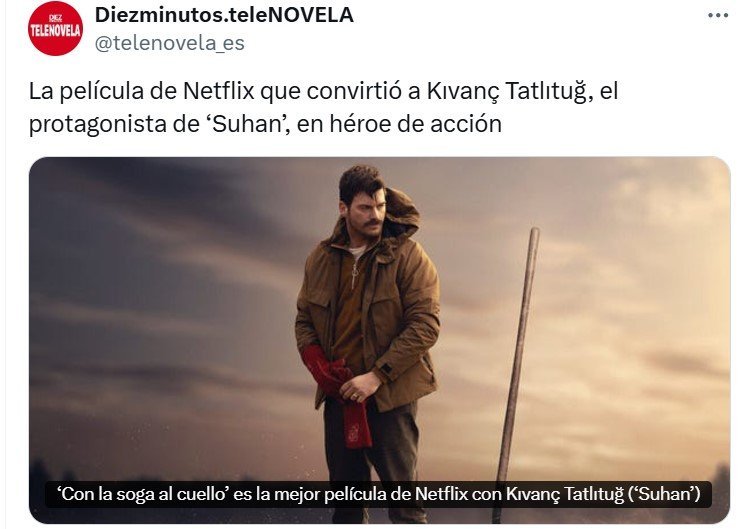Click 'La película' at the tweet start

coord(86,91)
